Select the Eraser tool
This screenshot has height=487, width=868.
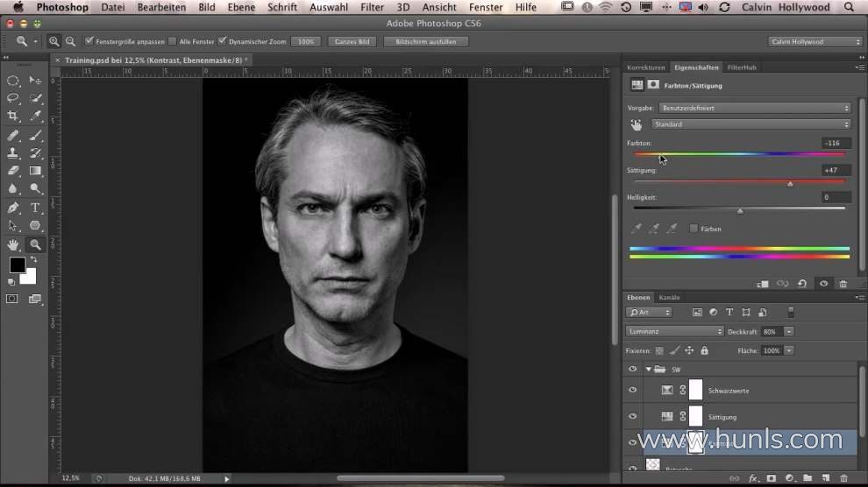coord(13,171)
